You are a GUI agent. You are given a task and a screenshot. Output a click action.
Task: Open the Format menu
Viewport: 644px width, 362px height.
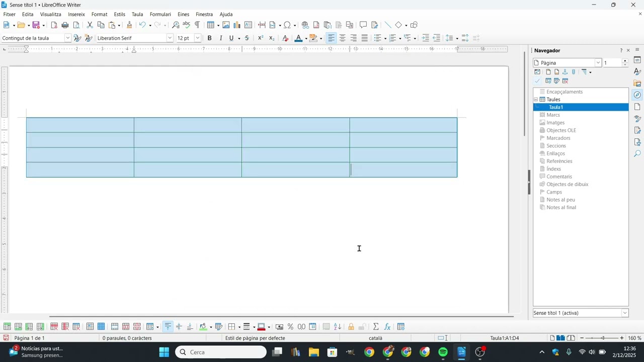pyautogui.click(x=99, y=15)
